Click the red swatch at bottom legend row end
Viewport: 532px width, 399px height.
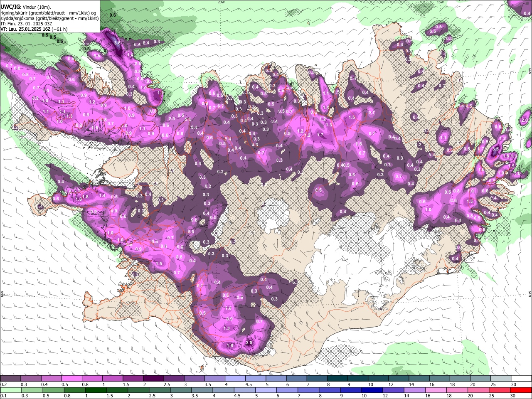[x=521, y=390]
